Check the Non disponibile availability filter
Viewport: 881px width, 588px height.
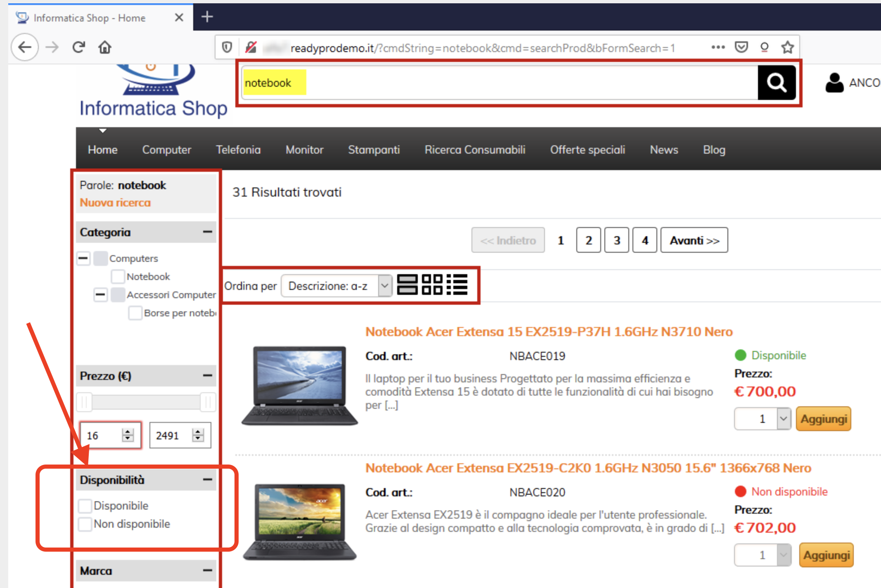pos(85,524)
